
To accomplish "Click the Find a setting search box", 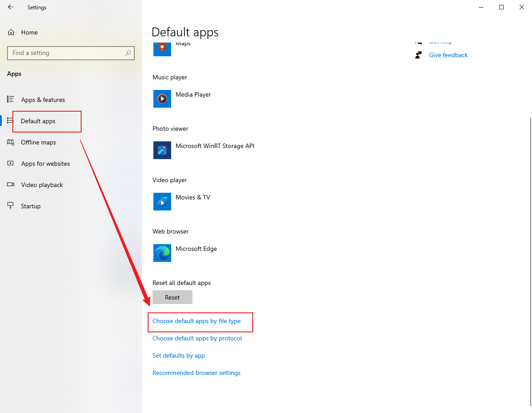I will click(x=71, y=53).
